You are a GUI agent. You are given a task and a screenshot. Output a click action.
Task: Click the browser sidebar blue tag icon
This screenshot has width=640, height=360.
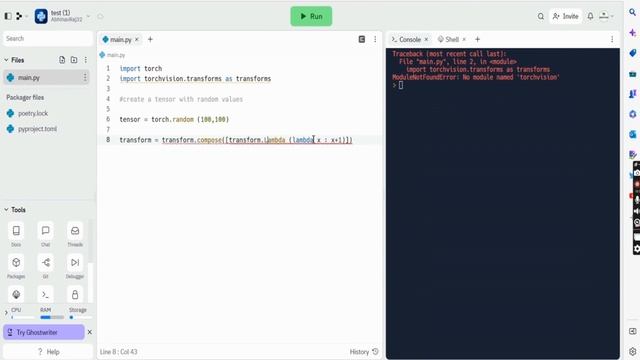pos(632,53)
